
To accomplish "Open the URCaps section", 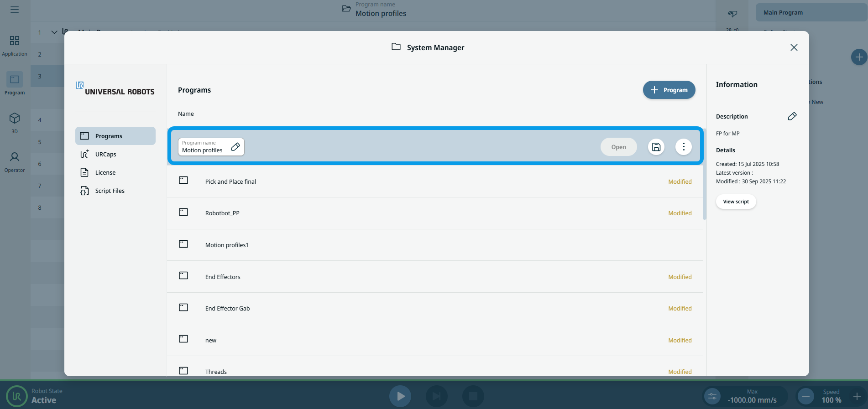I will (105, 155).
